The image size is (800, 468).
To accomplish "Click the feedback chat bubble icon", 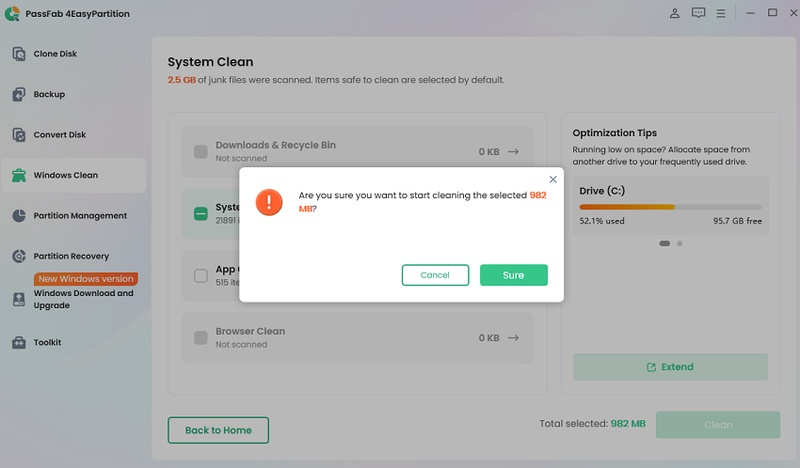I will click(x=698, y=13).
